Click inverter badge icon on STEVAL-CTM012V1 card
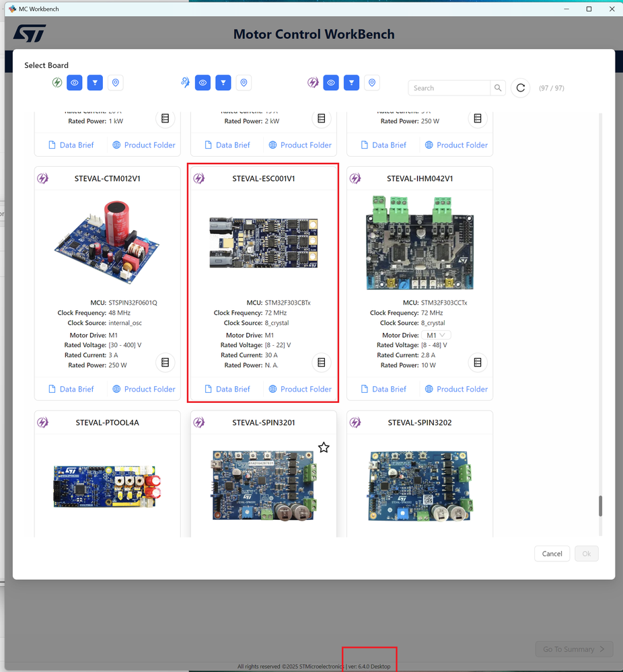This screenshot has height=672, width=623. tap(43, 178)
